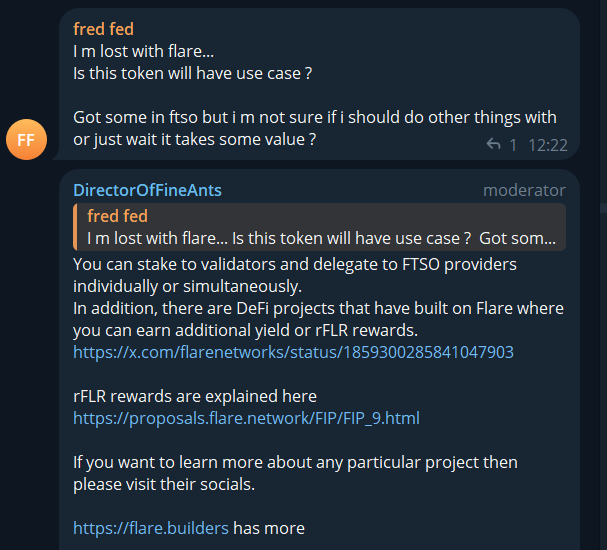Click the orange FF profile avatar
This screenshot has height=550, width=607.
(26, 140)
